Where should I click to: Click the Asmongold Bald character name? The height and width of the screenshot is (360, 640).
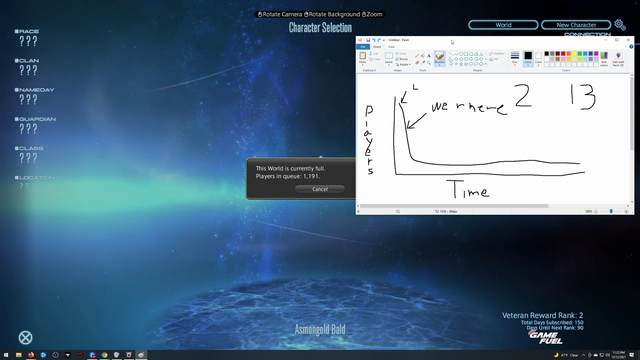[x=320, y=329]
